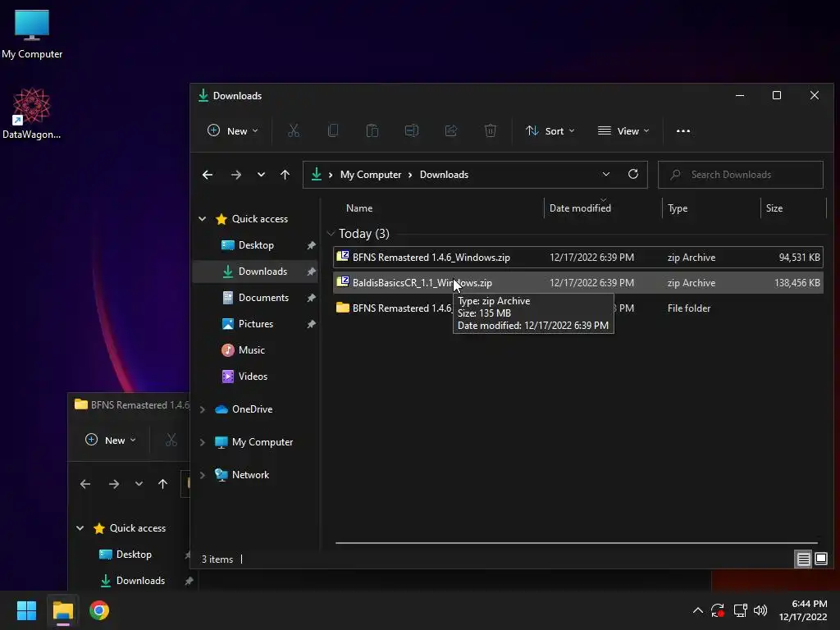Screen dimensions: 840x630
Task: Switch to large thumbnails view icon
Action: click(x=820, y=559)
